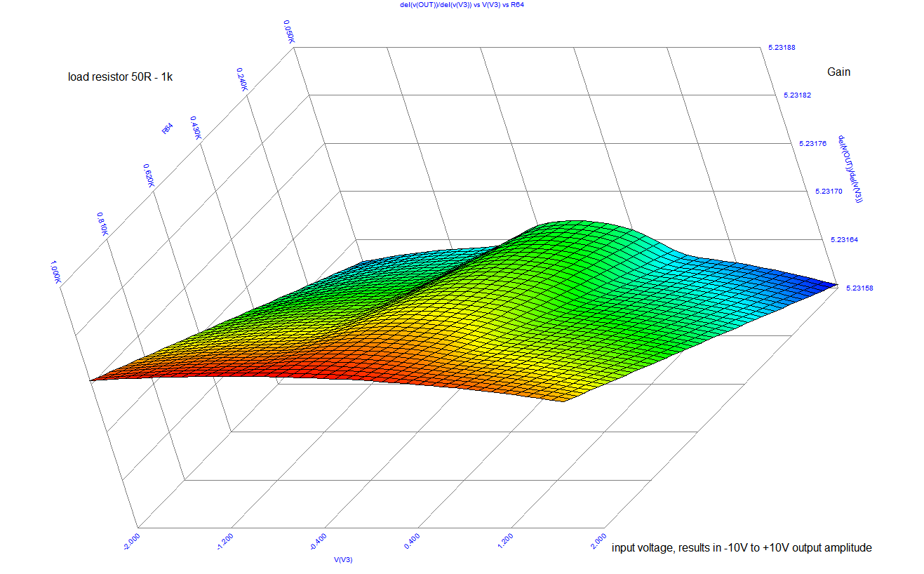Click the 'Gain' annotation text
This screenshot has height=574, width=924.
click(839, 72)
